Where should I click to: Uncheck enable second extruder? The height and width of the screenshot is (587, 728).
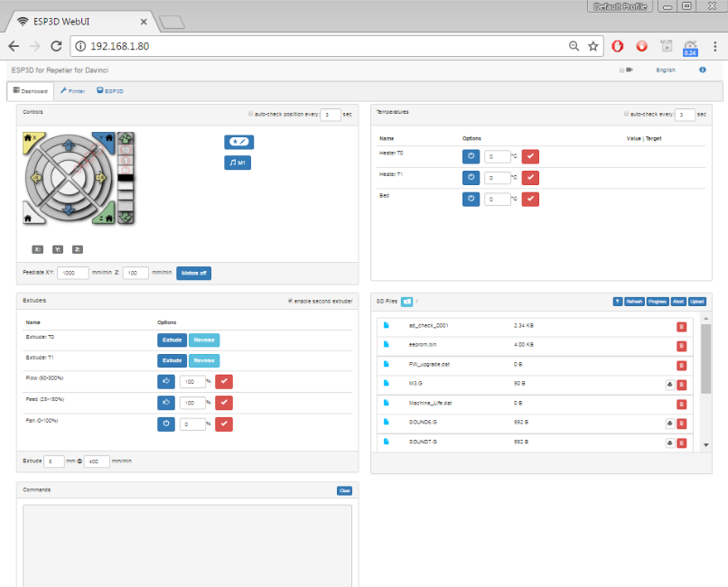coord(290,301)
